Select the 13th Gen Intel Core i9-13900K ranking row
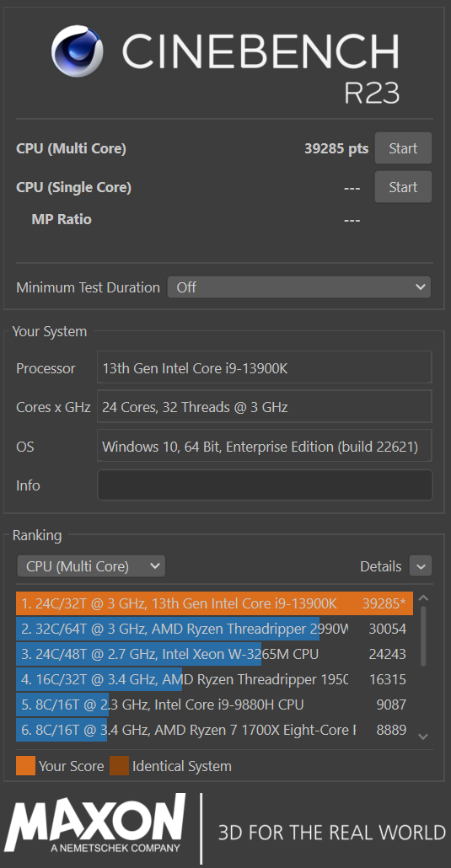The width and height of the screenshot is (451, 868). pos(214,603)
